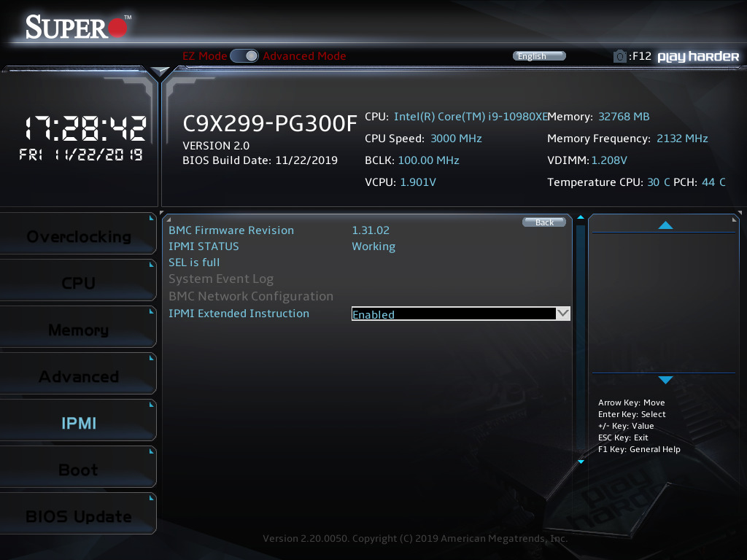
Task: Click the settings list scrollbar down arrow
Action: pos(581,462)
